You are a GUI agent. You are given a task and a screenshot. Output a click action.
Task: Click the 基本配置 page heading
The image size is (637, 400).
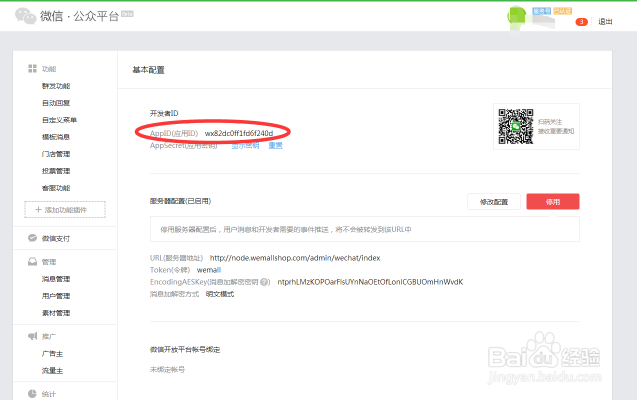click(148, 70)
